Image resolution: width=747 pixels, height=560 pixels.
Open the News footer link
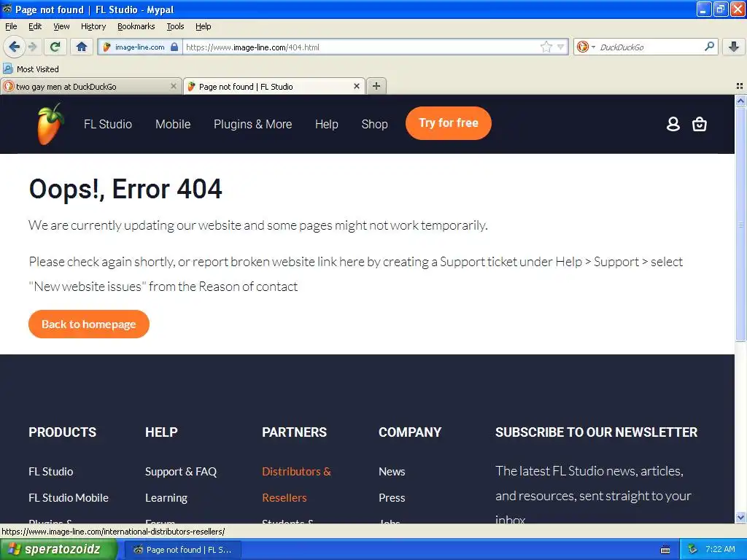coord(392,472)
